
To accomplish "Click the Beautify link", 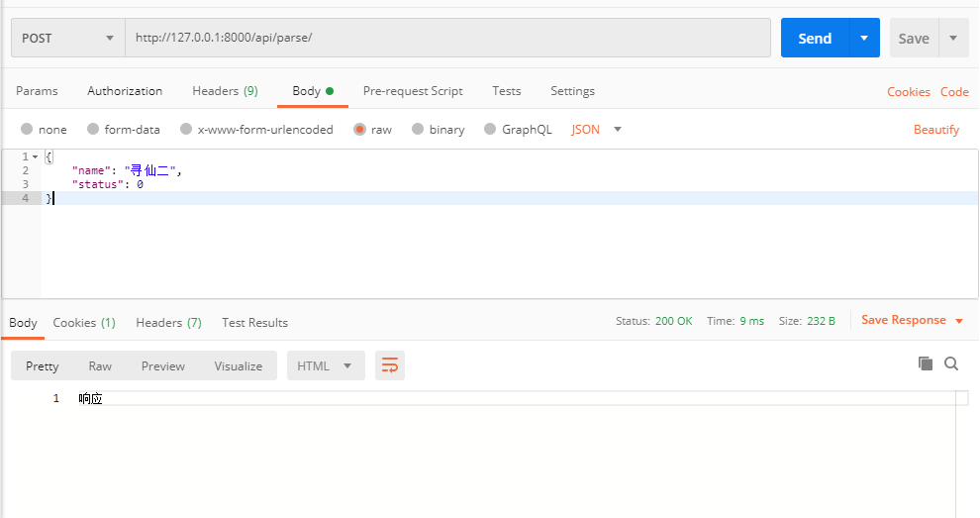I will (936, 130).
